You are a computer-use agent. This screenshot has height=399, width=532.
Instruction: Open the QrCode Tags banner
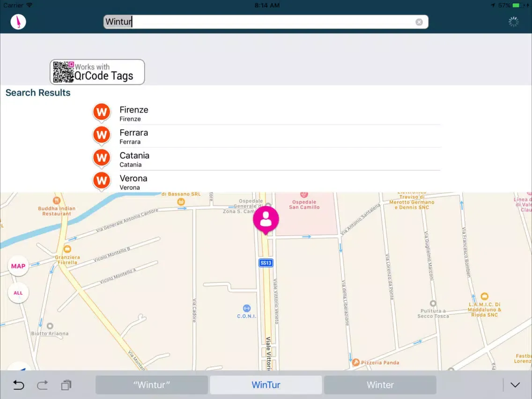[x=97, y=72]
